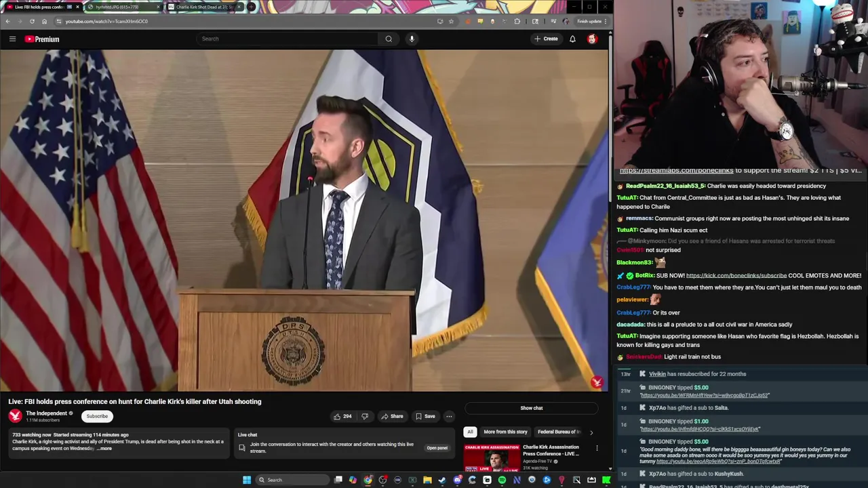Click the video title text
Viewport: 868px width, 488px height.
click(x=134, y=401)
